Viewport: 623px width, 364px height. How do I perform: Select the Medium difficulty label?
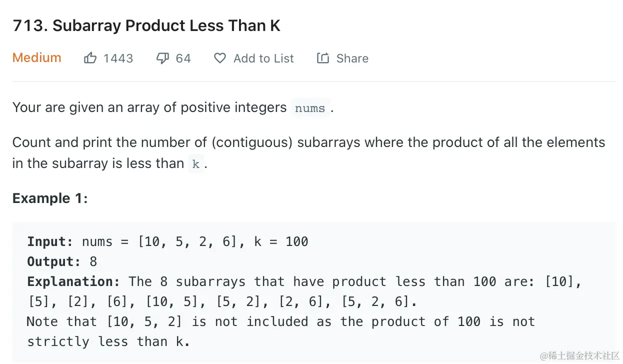pos(36,58)
